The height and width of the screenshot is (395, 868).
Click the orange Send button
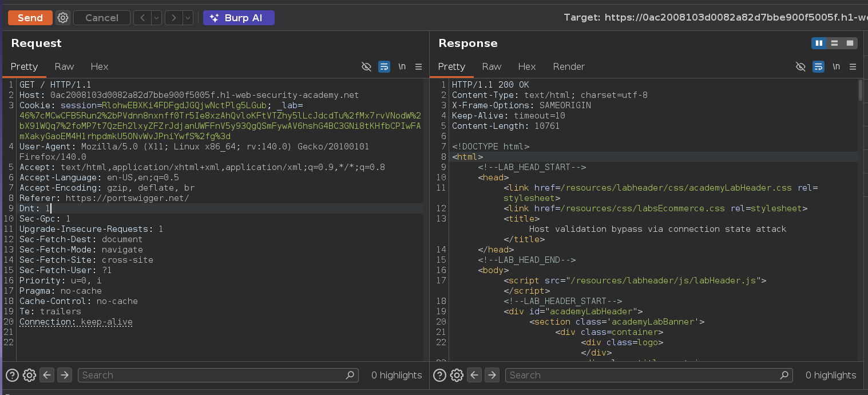point(30,18)
